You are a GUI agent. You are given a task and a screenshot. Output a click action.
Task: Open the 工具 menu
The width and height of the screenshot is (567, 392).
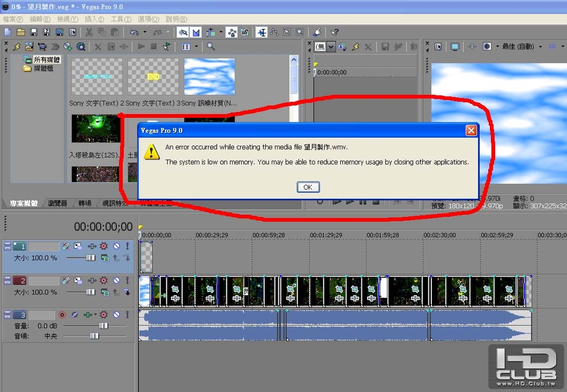(121, 19)
